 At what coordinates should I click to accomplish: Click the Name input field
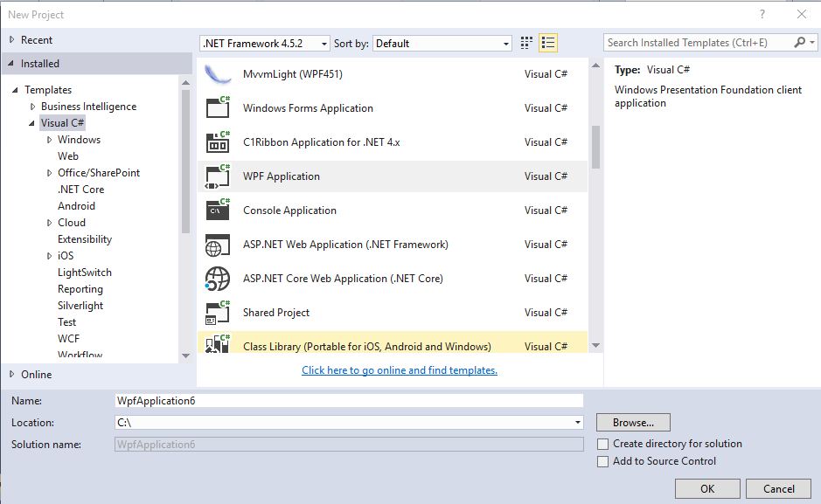pos(349,400)
